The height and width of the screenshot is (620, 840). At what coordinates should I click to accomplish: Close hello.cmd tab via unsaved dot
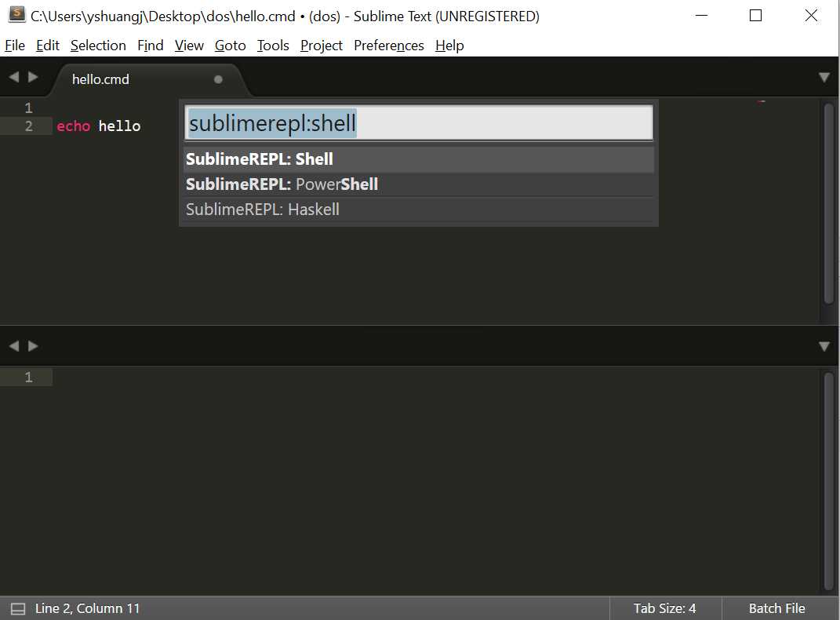218,79
